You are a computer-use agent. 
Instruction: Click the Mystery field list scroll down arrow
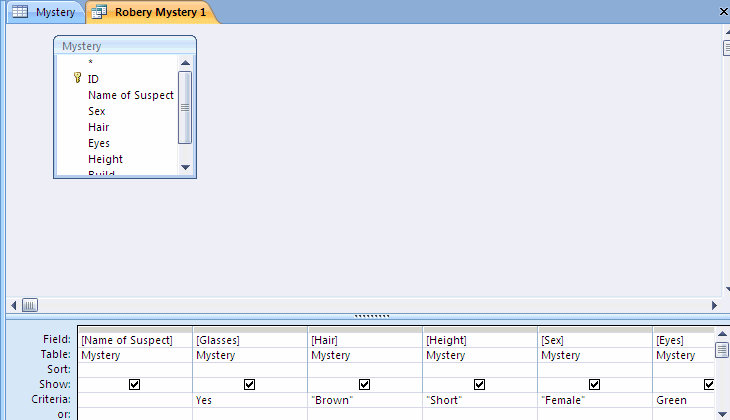click(x=185, y=166)
